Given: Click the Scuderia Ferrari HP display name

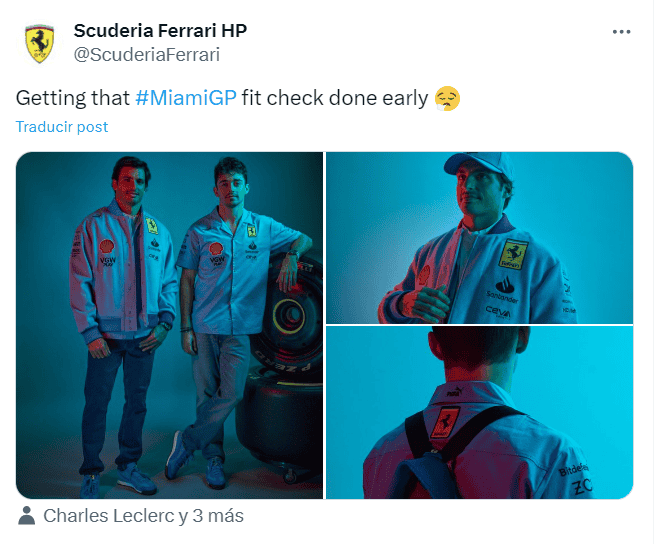Looking at the screenshot, I should [x=160, y=31].
